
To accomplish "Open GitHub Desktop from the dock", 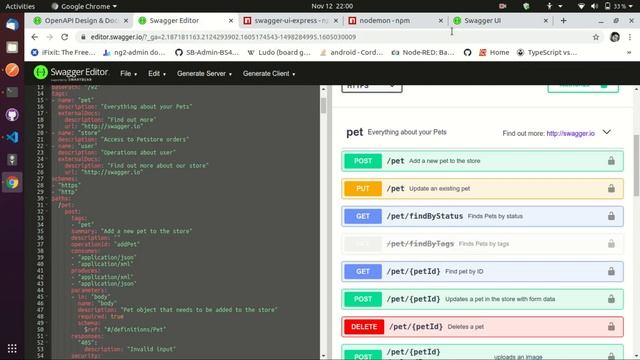I will 12,115.
